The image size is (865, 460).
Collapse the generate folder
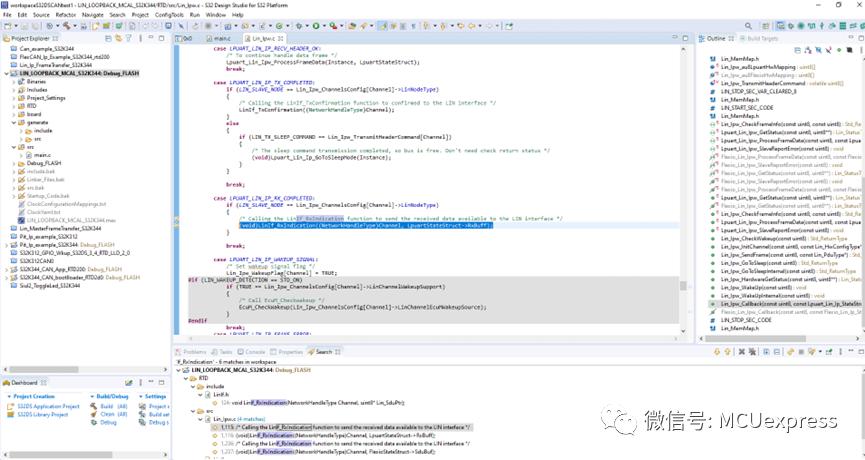[14, 122]
